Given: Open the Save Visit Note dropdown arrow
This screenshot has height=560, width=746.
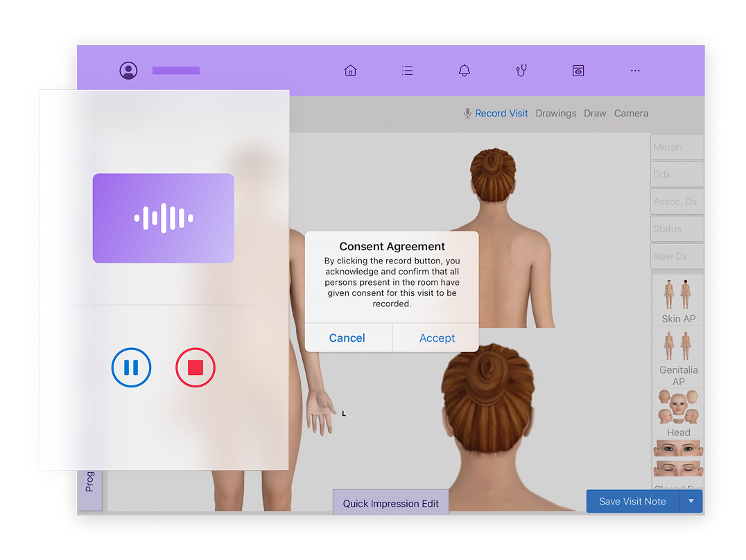Looking at the screenshot, I should 690,500.
